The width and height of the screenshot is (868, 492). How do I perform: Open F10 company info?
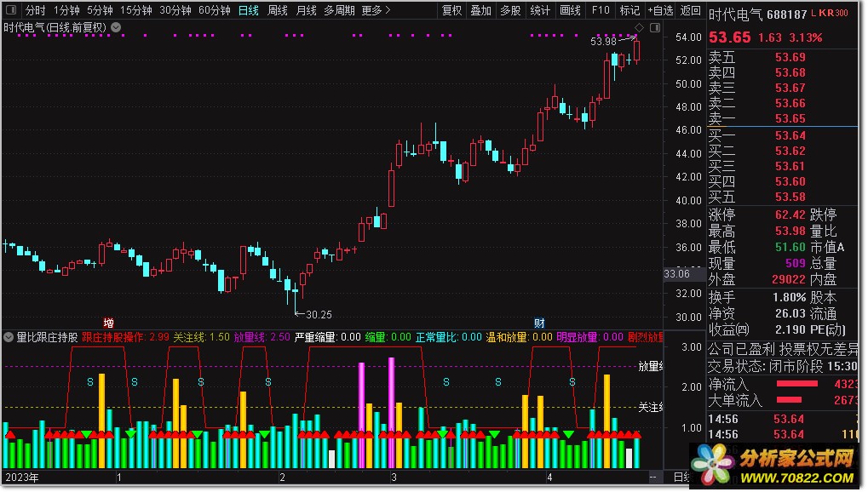(x=601, y=10)
